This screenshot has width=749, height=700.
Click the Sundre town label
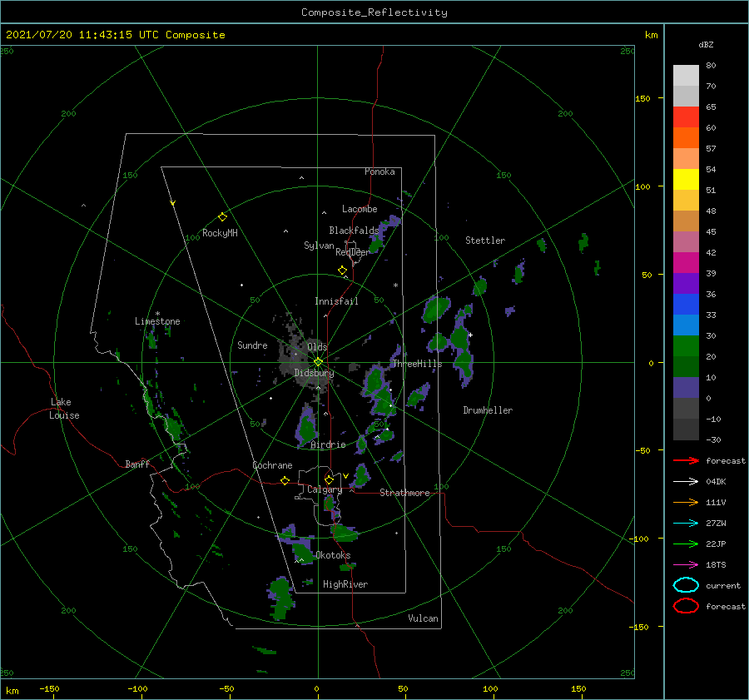click(252, 345)
